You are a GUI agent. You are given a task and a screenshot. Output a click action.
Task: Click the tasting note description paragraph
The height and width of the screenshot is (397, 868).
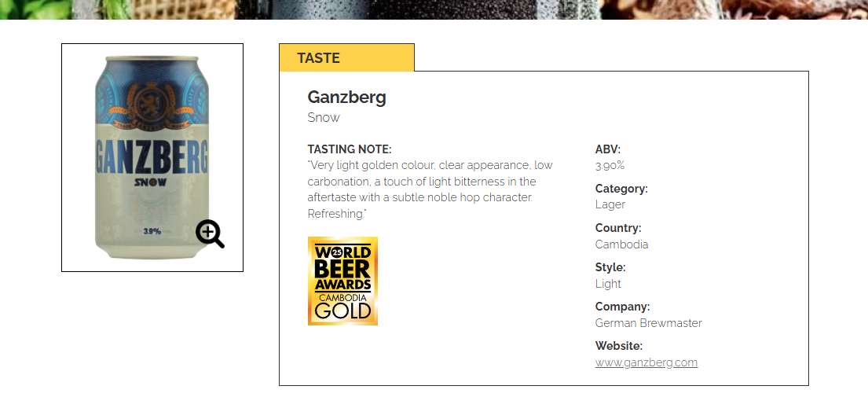coord(430,189)
